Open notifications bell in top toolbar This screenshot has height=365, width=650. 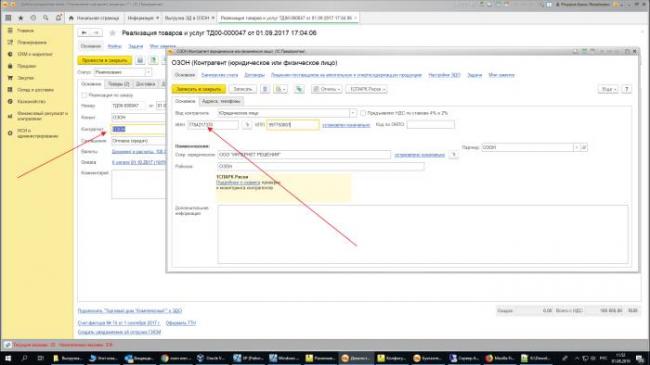(x=58, y=18)
